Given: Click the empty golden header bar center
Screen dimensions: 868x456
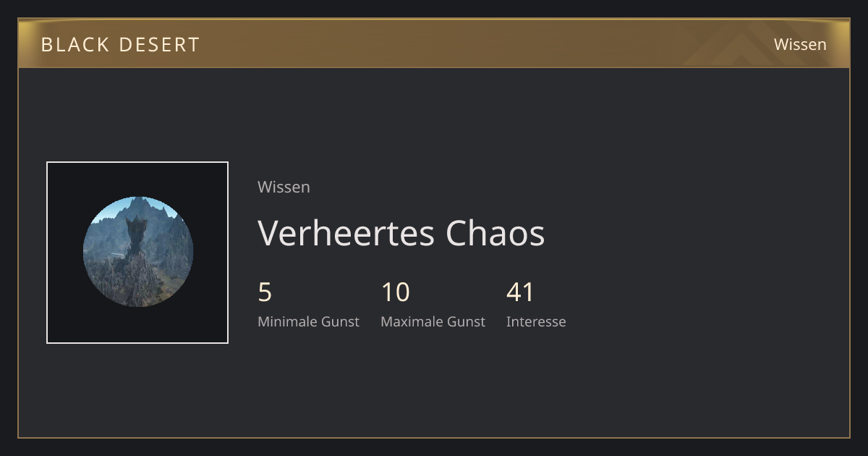Looking at the screenshot, I should click(x=434, y=43).
